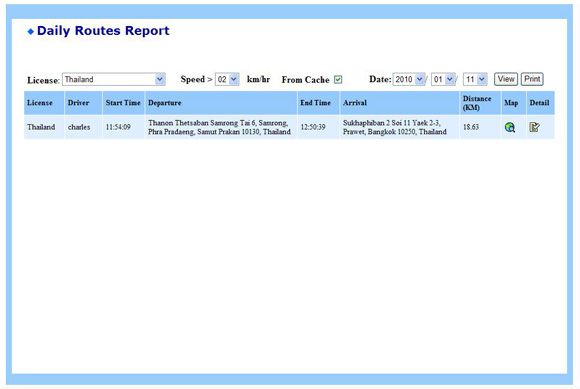Click the Departure column header

(x=221, y=103)
